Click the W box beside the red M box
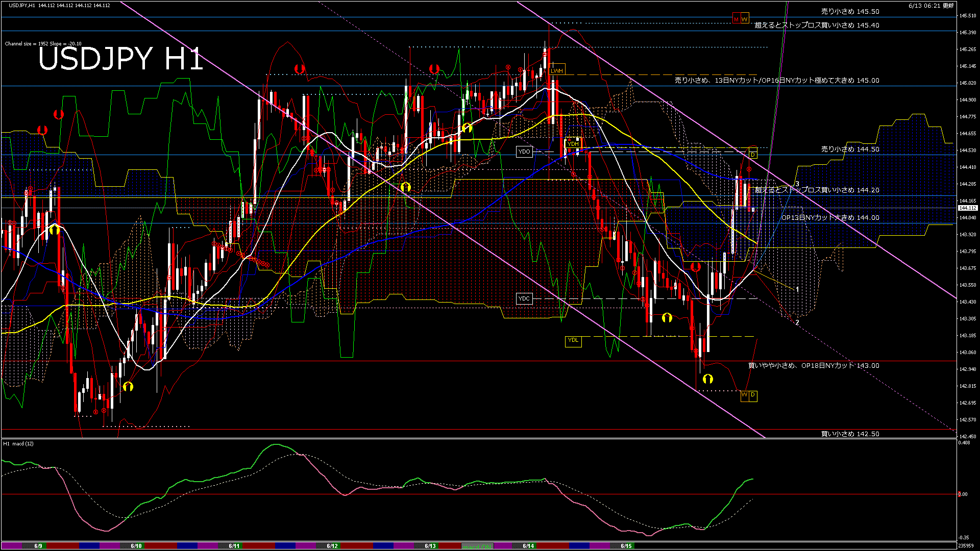This screenshot has width=980, height=551. pyautogui.click(x=745, y=19)
